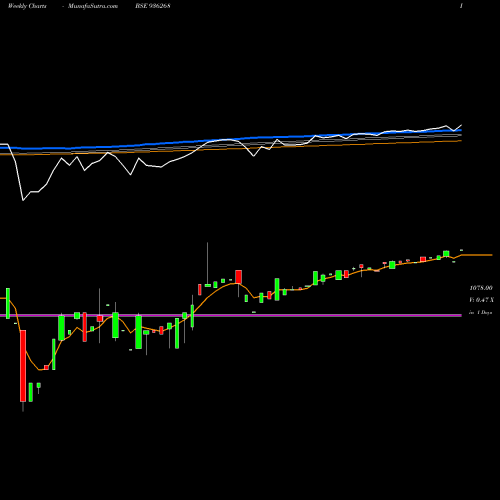Click the "V: 0.47 X" volume text
Viewport: 500px width, 500px height.
481,300
